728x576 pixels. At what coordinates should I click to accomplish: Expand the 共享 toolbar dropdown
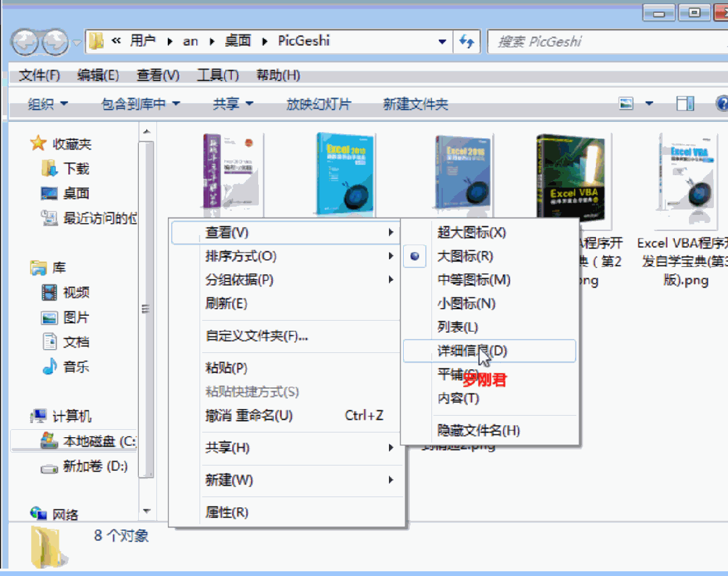click(233, 104)
